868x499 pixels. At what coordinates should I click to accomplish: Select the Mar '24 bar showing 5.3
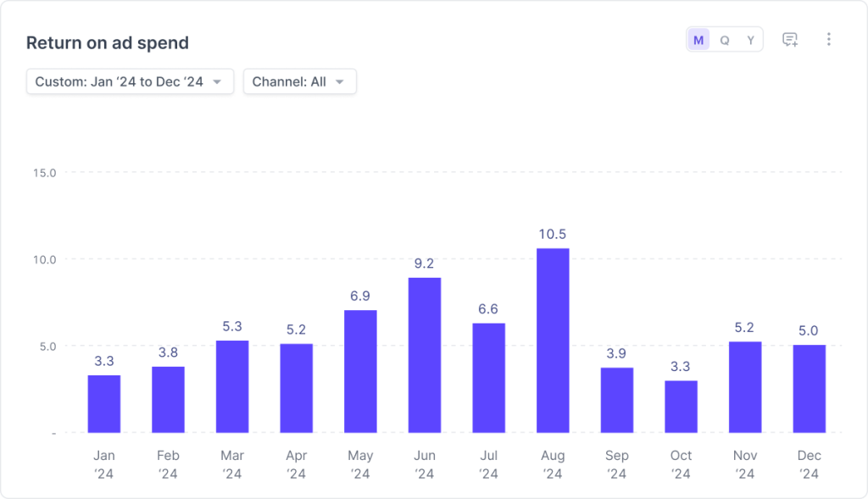232,386
